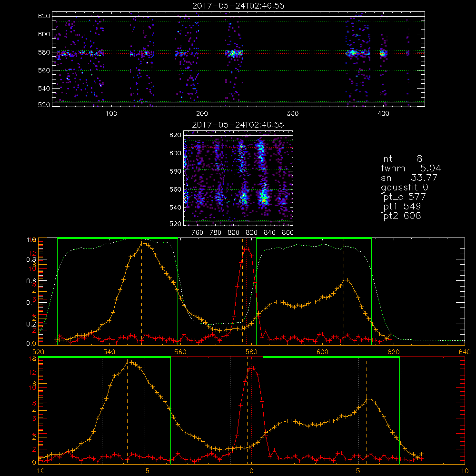Click x-axis label 10 on bottom plot
The image size is (476, 476).
pyautogui.click(x=465, y=471)
